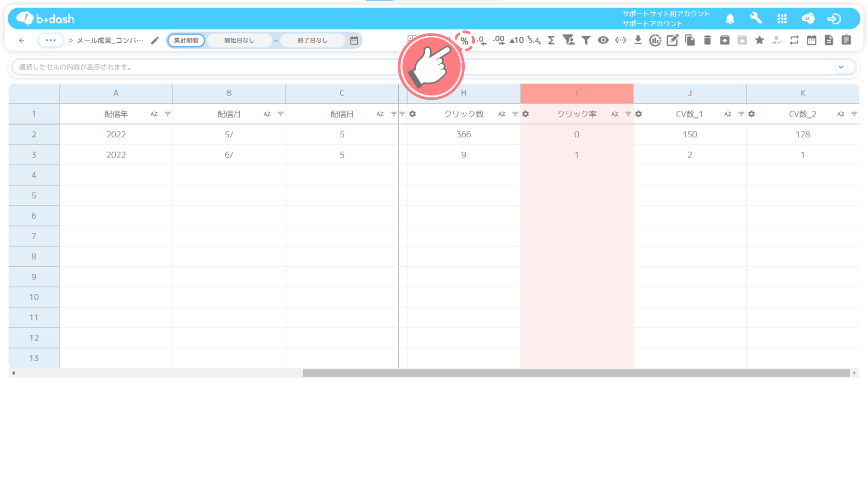The height and width of the screenshot is (488, 868).
Task: Expand the cell content bar chevron
Action: [841, 67]
